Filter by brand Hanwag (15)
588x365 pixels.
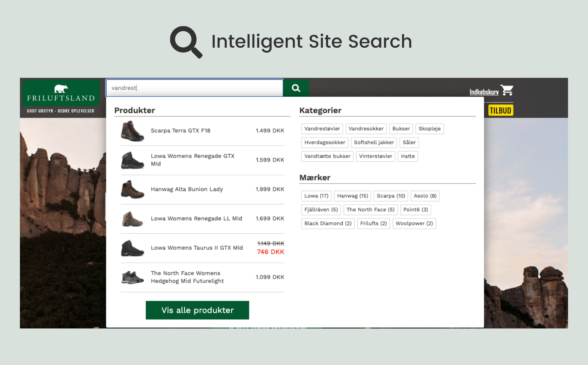[352, 196]
